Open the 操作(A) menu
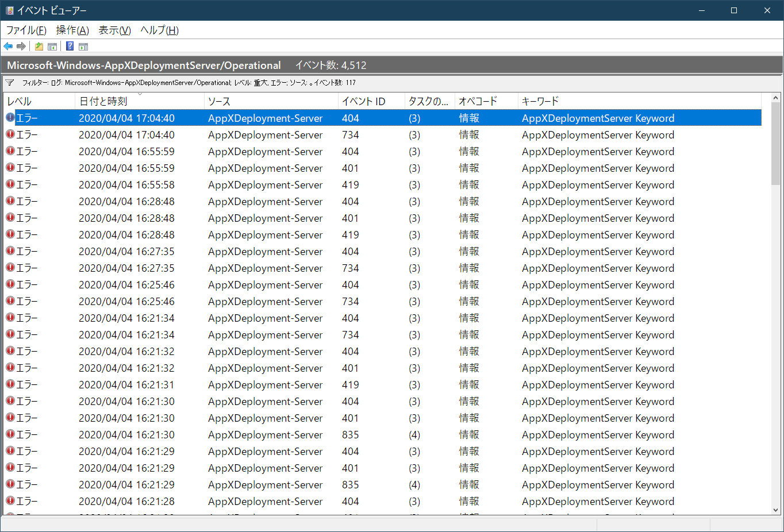 [72, 30]
